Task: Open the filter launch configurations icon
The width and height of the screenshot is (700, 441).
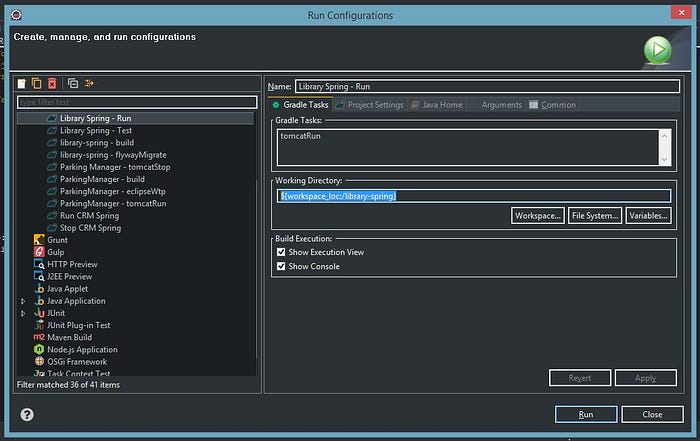Action: pos(89,83)
